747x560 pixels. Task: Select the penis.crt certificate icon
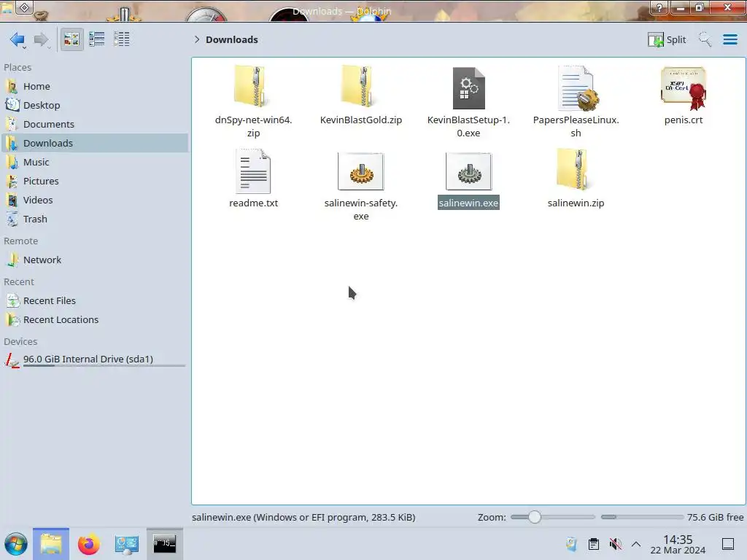click(x=684, y=88)
